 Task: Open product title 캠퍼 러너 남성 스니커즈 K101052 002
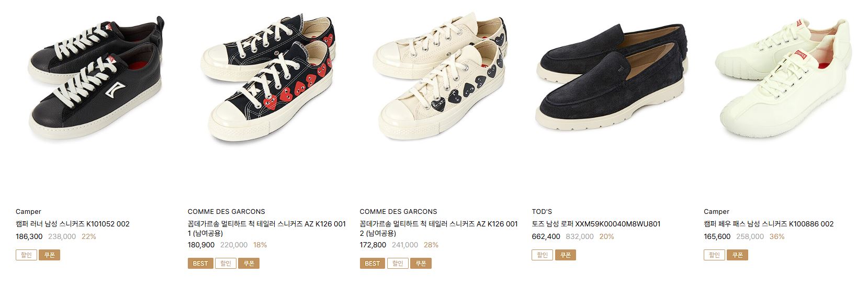[73, 224]
